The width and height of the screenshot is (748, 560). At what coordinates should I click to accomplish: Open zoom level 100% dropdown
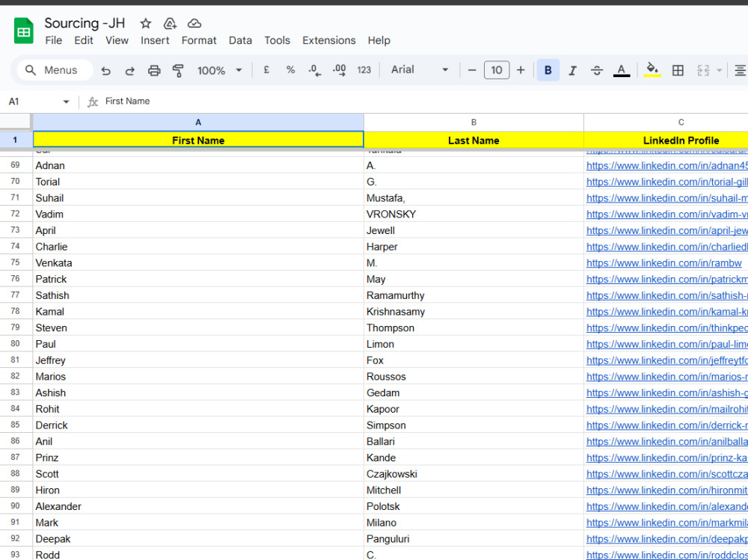tap(219, 70)
